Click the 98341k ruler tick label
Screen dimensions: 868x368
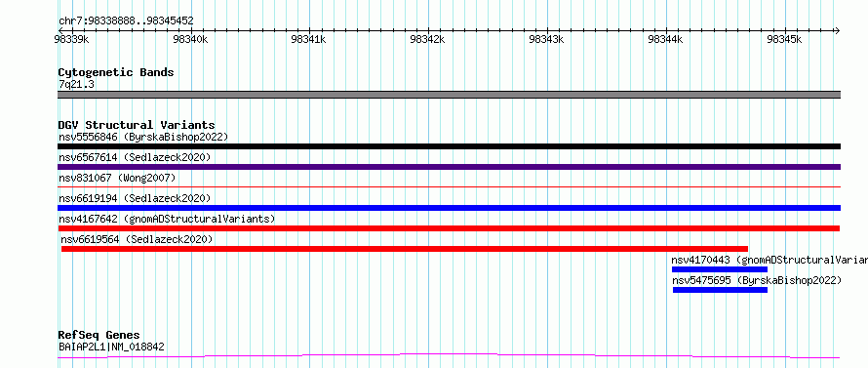(309, 39)
